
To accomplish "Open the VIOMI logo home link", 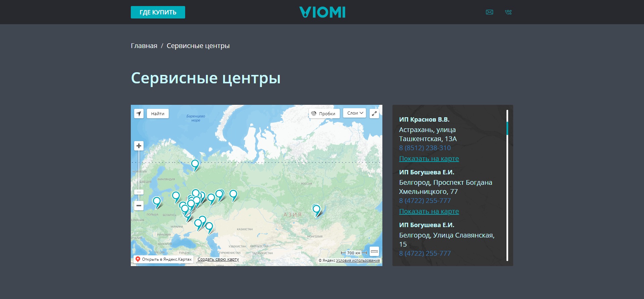I will (x=322, y=12).
